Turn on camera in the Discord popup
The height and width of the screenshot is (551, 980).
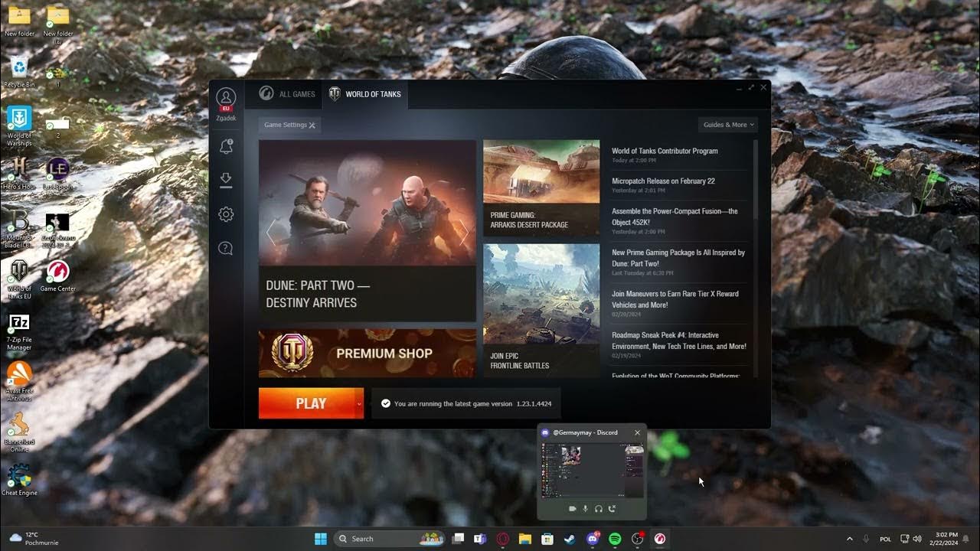point(572,508)
